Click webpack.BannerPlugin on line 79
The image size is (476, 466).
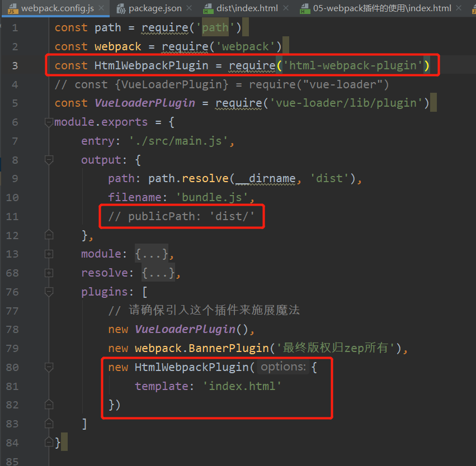coord(202,348)
